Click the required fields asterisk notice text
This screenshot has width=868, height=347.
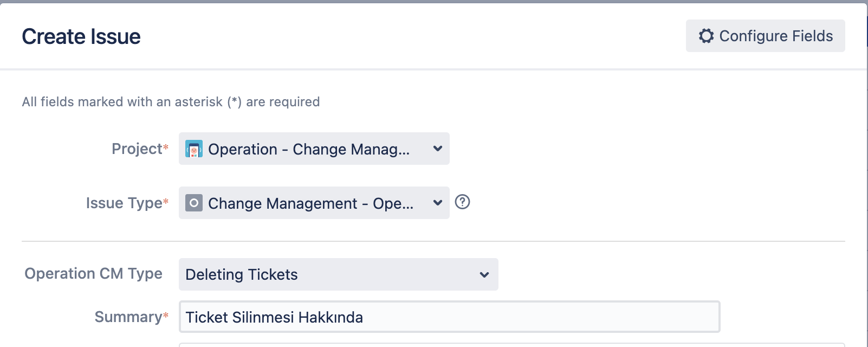[171, 102]
